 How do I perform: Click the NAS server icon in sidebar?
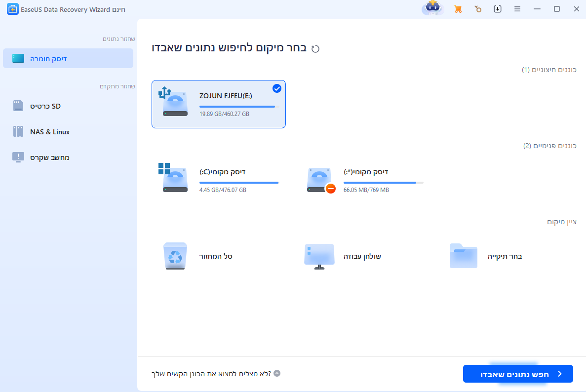(x=18, y=131)
